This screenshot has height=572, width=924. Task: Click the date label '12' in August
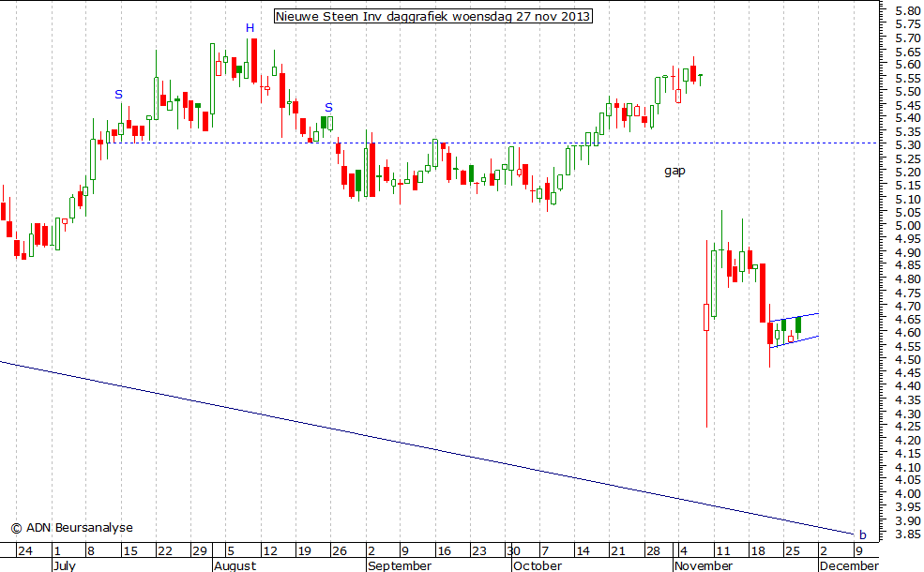(270, 550)
